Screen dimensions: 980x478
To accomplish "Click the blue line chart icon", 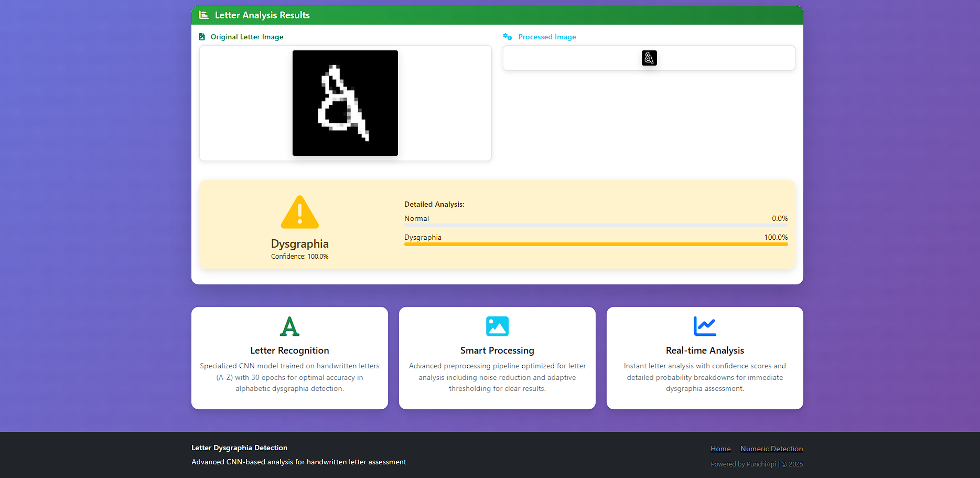I will [x=704, y=326].
